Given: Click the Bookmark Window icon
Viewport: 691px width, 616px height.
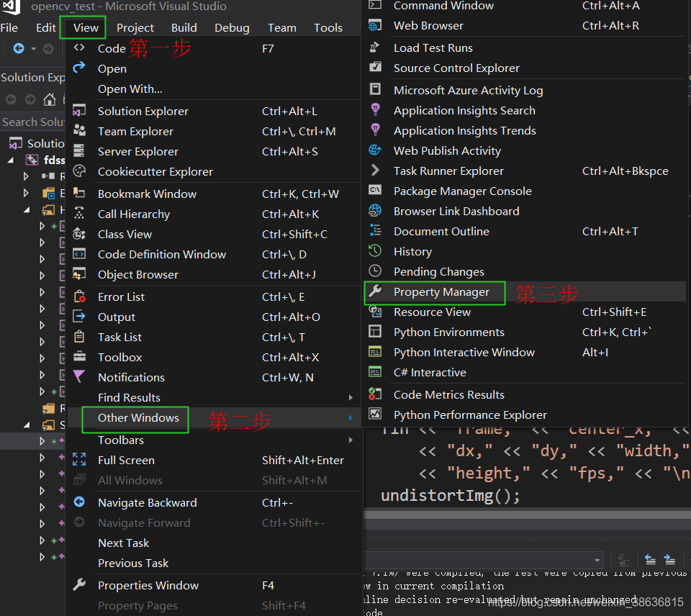Looking at the screenshot, I should 79,193.
